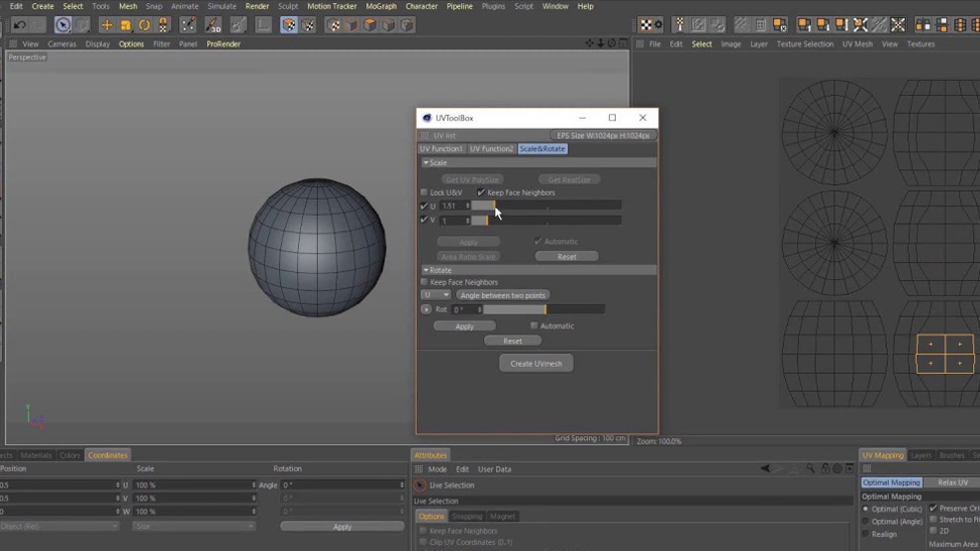Click the search magnifier in Attributes panel
Image resolution: width=980 pixels, height=551 pixels.
tap(810, 469)
